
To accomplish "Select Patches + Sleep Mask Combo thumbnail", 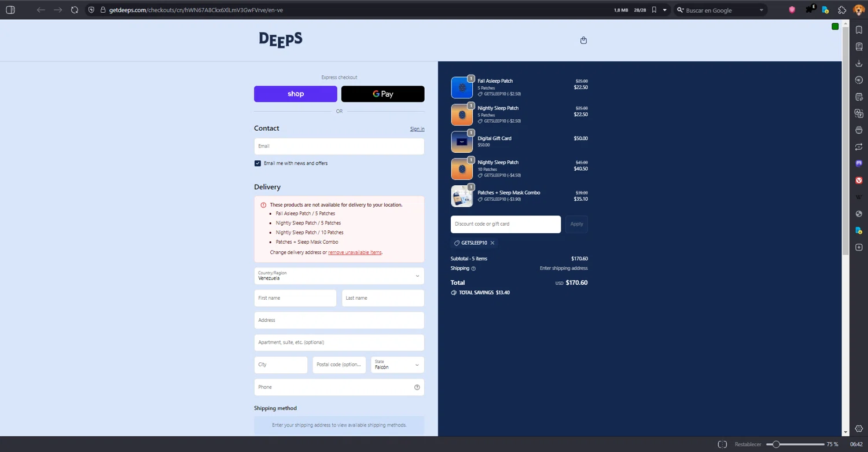I will point(462,196).
